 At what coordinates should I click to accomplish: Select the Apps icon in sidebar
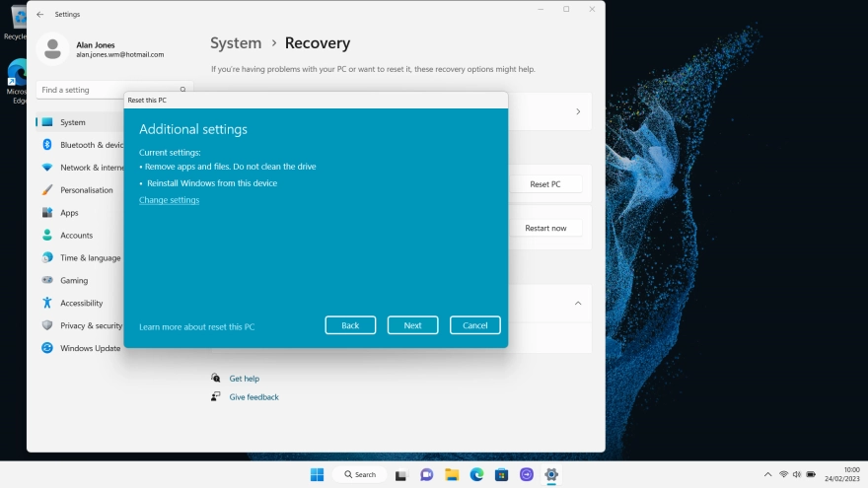[47, 212]
